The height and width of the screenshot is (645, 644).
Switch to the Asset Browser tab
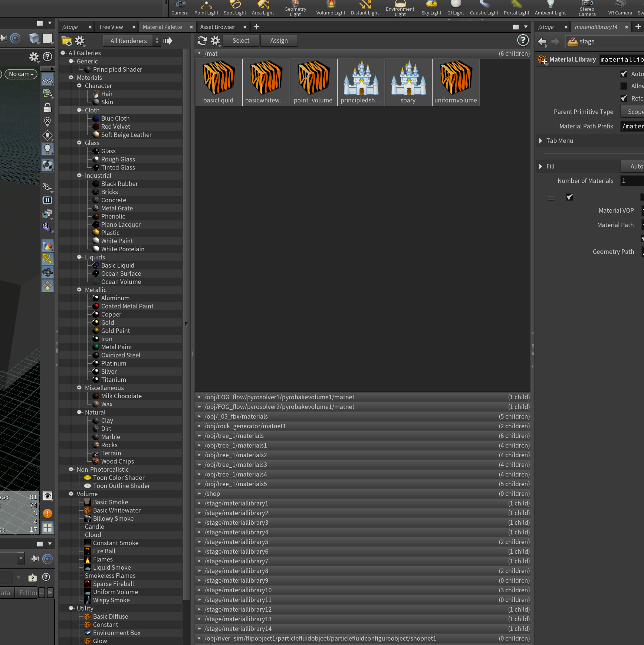pyautogui.click(x=218, y=27)
